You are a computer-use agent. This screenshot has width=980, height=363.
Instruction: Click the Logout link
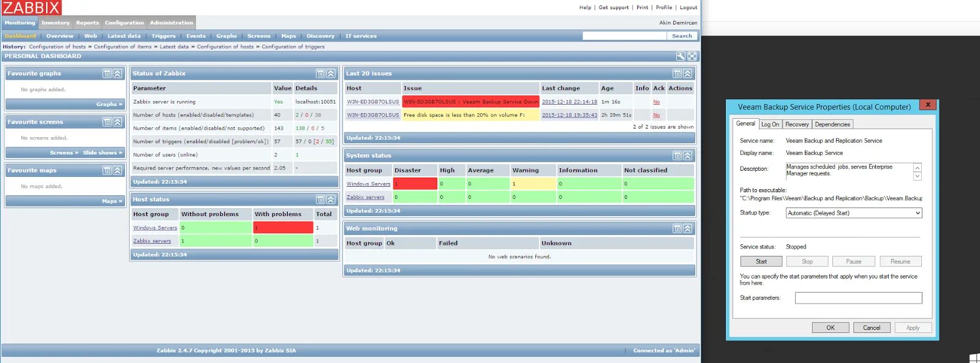click(x=688, y=7)
